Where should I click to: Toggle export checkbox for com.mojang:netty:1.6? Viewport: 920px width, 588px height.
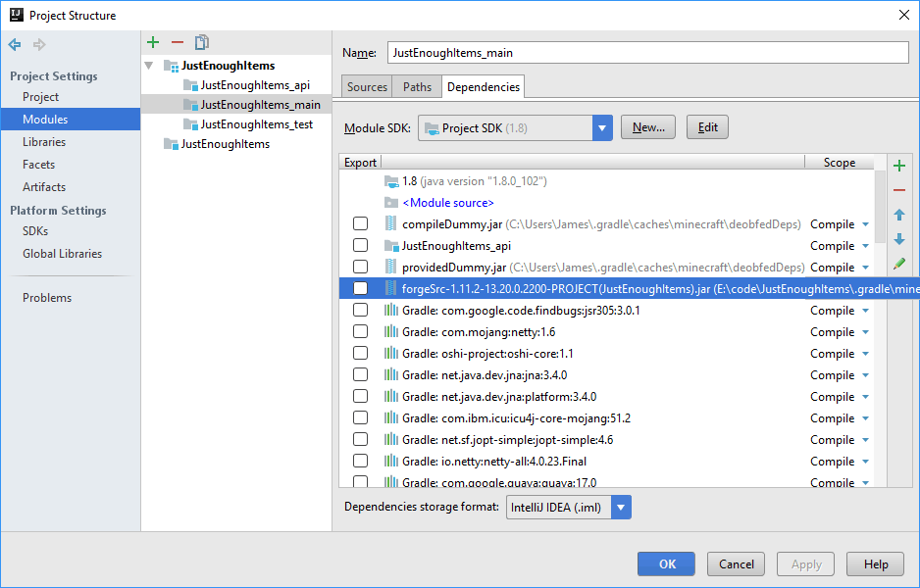pyautogui.click(x=360, y=332)
